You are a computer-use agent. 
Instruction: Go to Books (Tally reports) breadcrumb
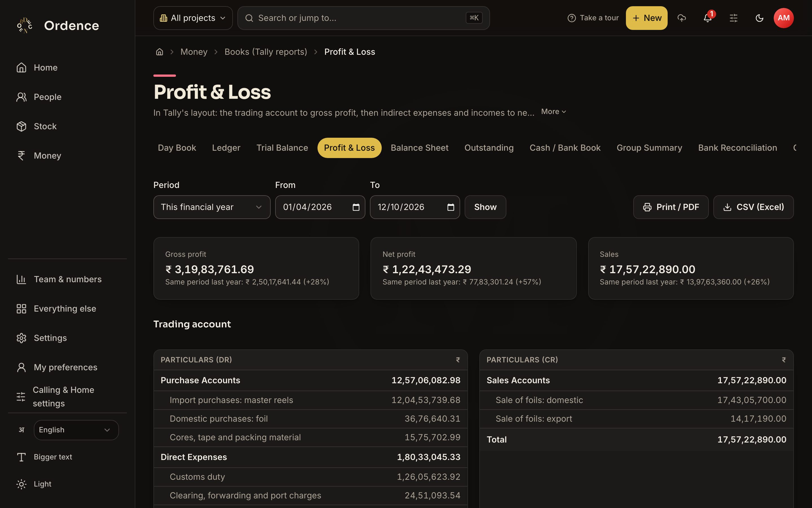266,52
